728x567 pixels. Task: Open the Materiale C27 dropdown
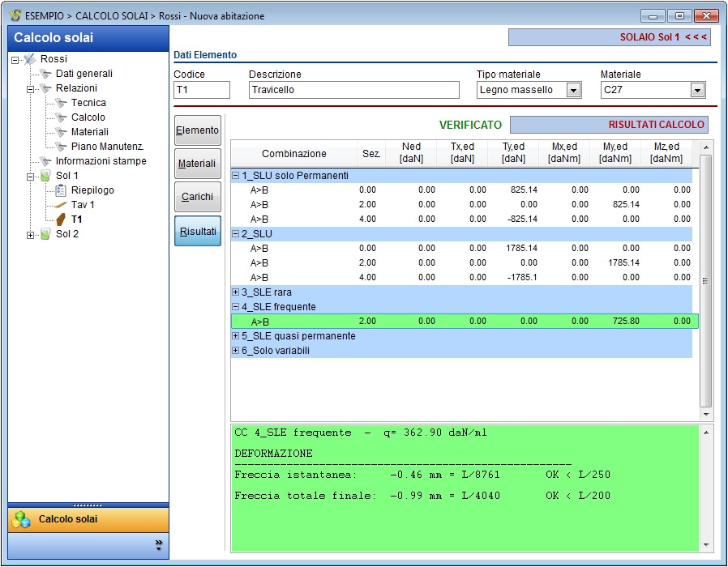tap(697, 90)
